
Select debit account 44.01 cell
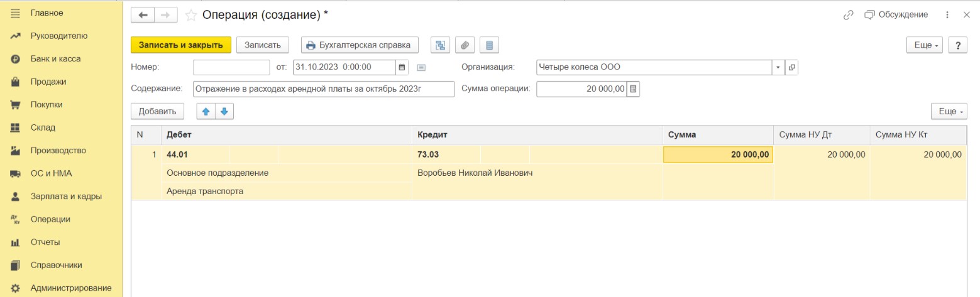194,154
